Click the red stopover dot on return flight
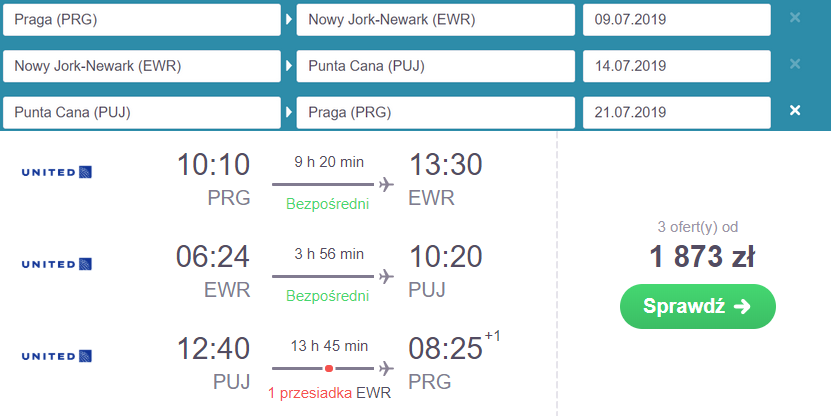831x416 pixels. tap(328, 368)
